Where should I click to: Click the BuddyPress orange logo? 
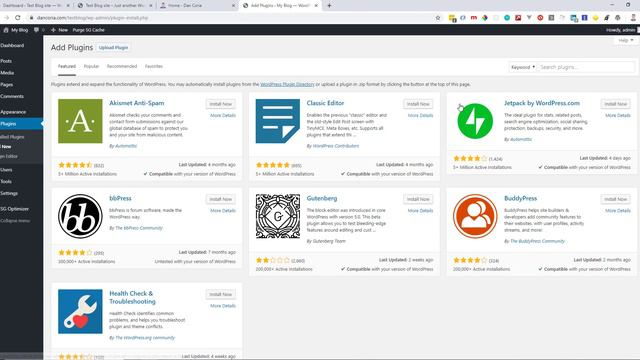pyautogui.click(x=475, y=216)
